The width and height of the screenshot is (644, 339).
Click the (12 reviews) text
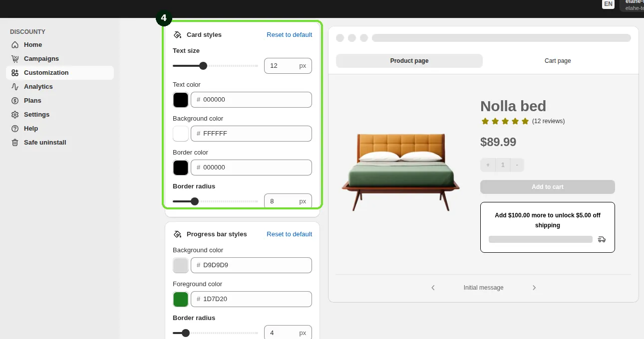[548, 121]
